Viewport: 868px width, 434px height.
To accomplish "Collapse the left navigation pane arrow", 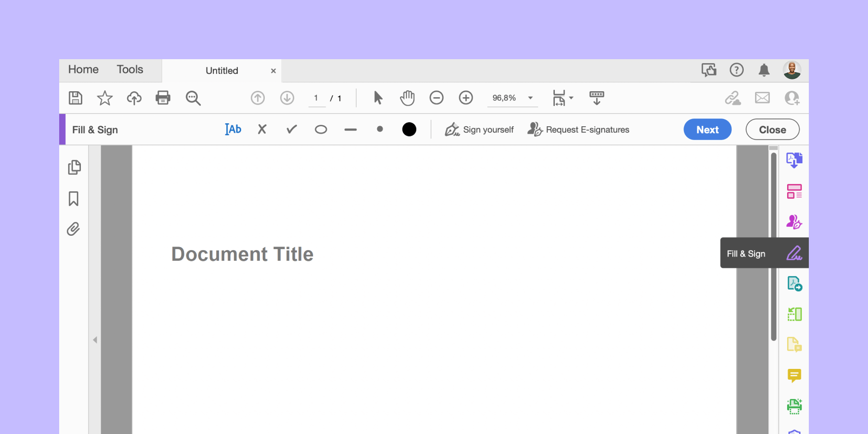I will tap(95, 340).
